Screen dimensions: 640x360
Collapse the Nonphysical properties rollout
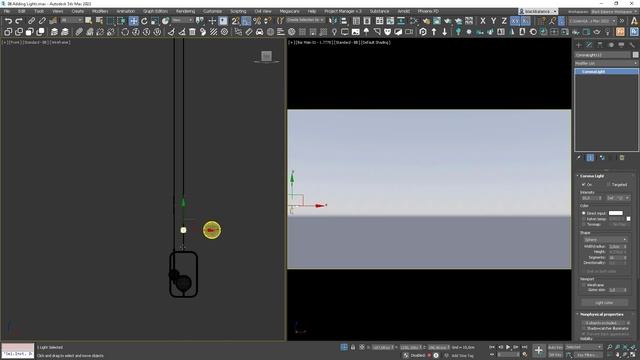(601, 314)
